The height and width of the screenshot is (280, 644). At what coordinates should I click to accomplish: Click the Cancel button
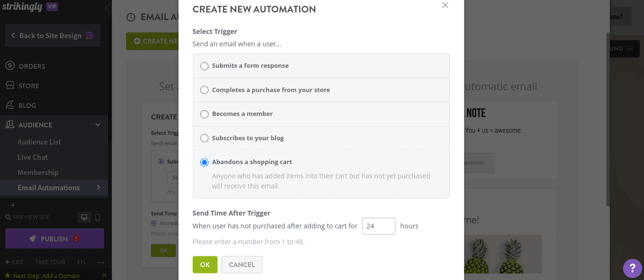click(x=241, y=264)
